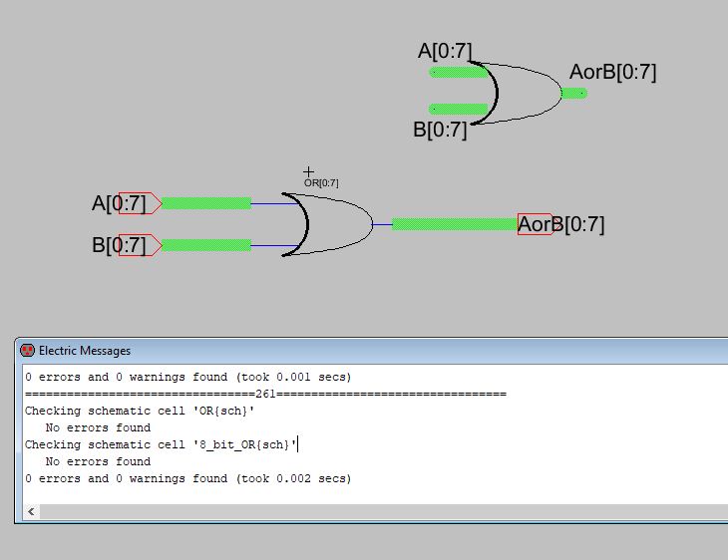Screen dimensions: 728x560
Task: Select the green bus wire from the lower B[0:7] export
Action: pos(205,245)
